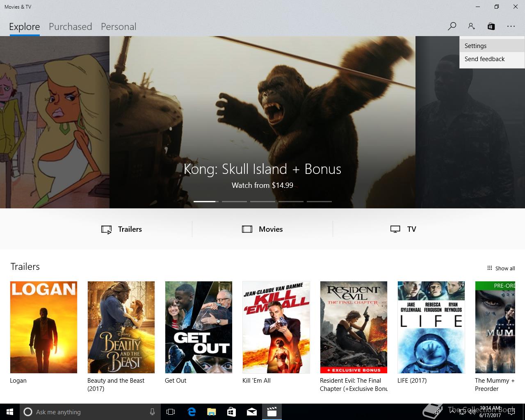Click the Windows Start button
525x420 pixels.
(10, 412)
